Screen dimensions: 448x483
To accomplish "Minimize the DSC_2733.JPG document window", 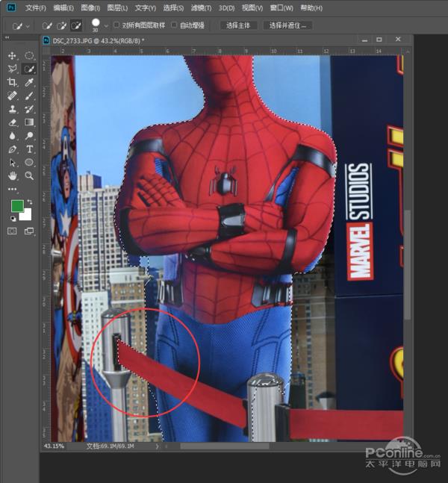I will coord(364,40).
